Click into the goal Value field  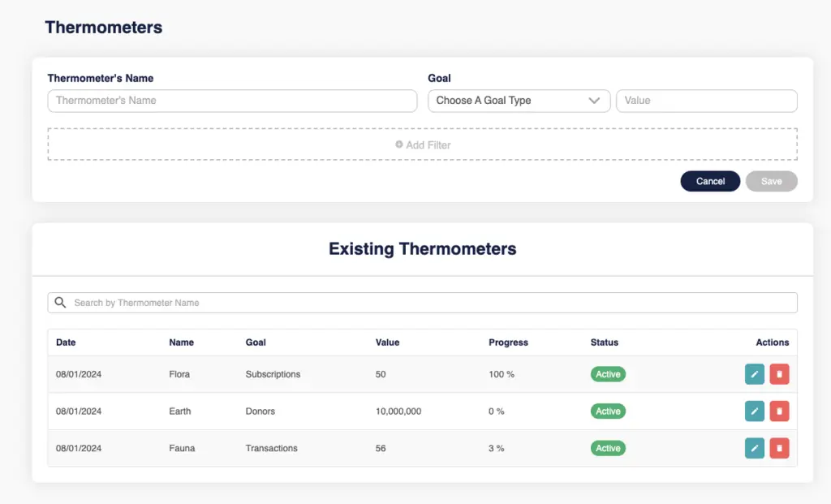(706, 101)
